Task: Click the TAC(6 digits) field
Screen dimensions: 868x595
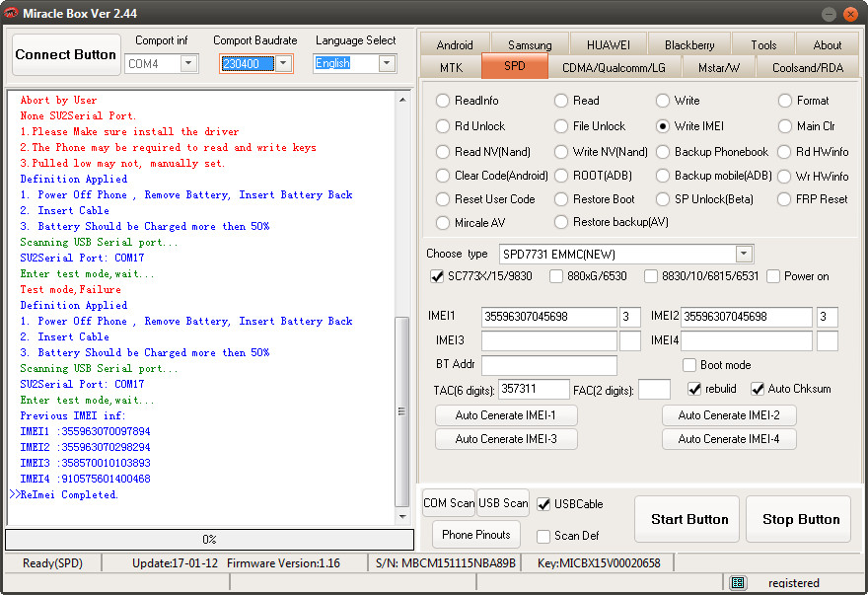Action: pyautogui.click(x=534, y=389)
